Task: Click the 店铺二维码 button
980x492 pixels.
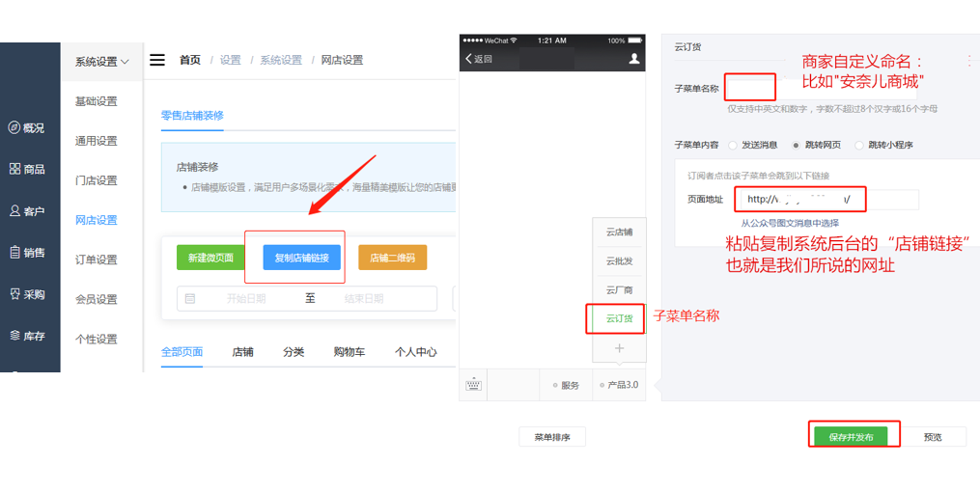Action: [393, 258]
